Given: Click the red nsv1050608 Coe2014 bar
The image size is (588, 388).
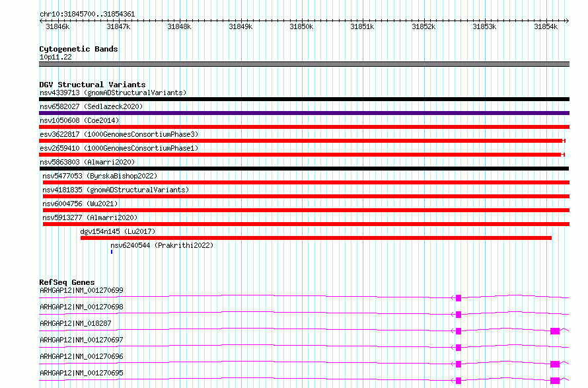Looking at the screenshot, I should click(x=304, y=127).
